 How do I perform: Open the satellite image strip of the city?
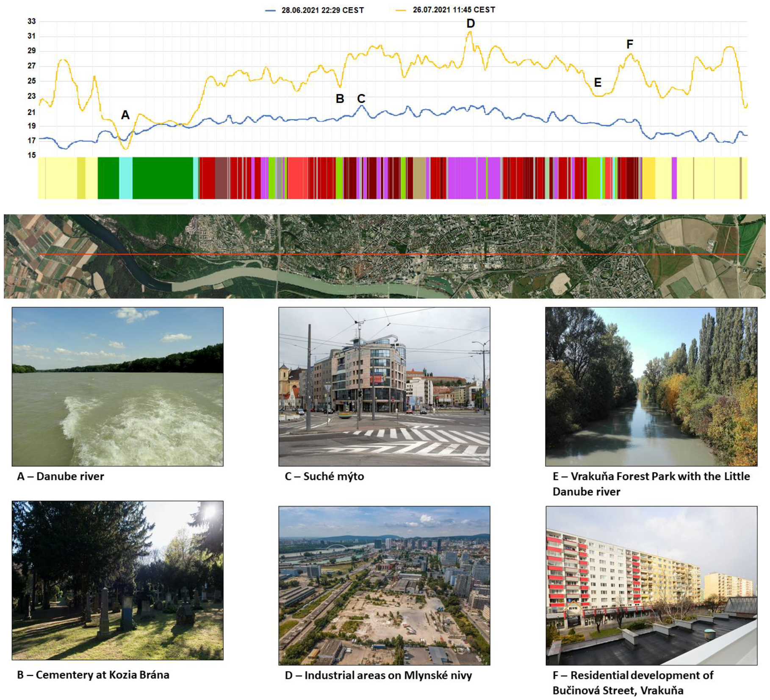point(385,256)
